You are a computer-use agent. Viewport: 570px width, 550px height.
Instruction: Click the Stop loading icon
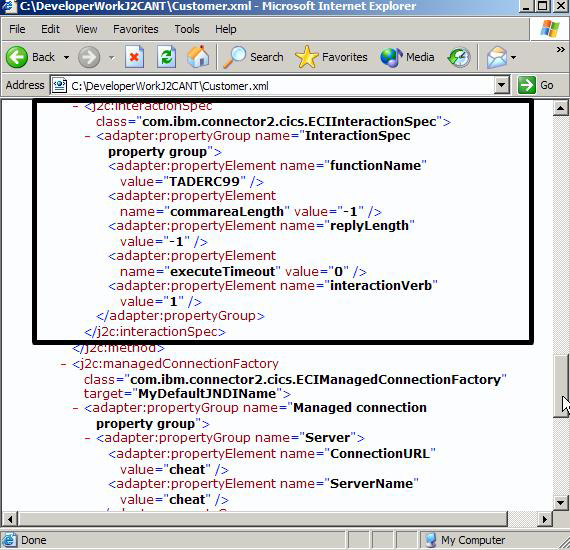pos(134,57)
